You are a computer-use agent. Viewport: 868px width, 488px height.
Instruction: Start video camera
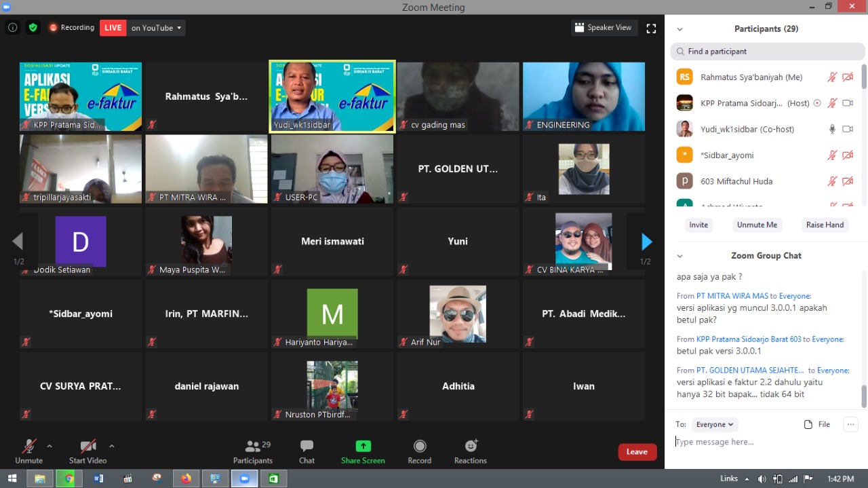pos(87,451)
